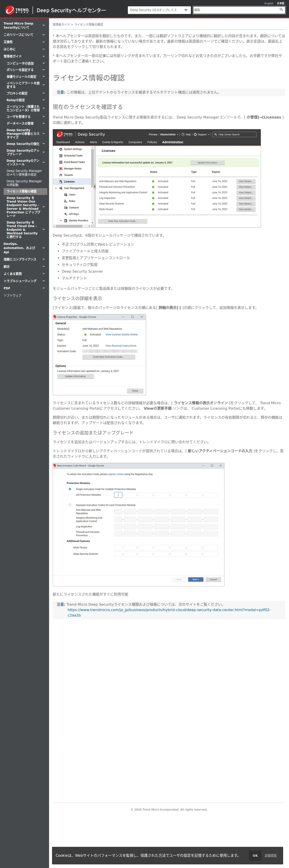Click 変更監視とアプリケーションコントロール bullet item
Image resolution: width=289 pixels, height=868 pixels.
[96, 258]
